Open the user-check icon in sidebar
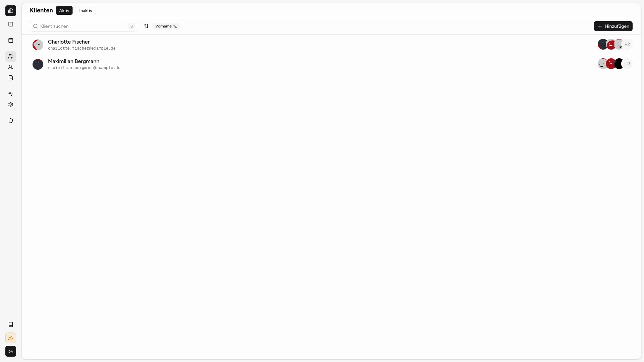 (11, 67)
